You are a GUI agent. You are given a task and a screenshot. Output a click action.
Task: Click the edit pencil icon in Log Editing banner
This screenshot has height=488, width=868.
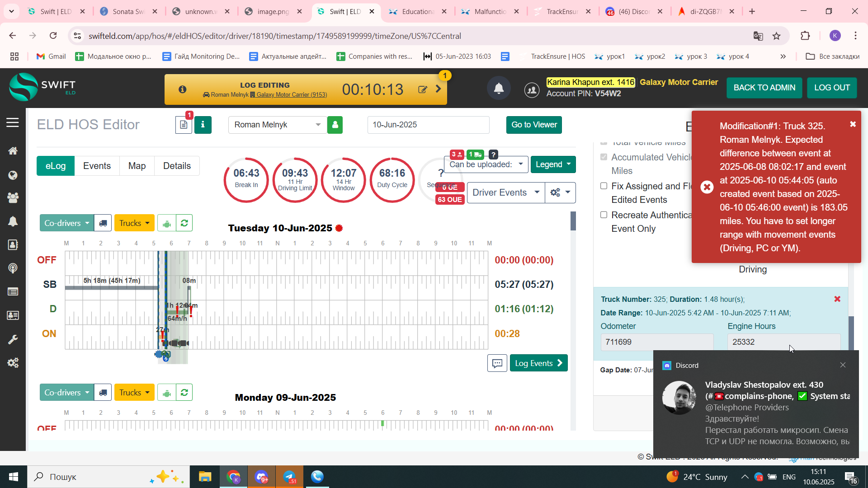(x=423, y=89)
